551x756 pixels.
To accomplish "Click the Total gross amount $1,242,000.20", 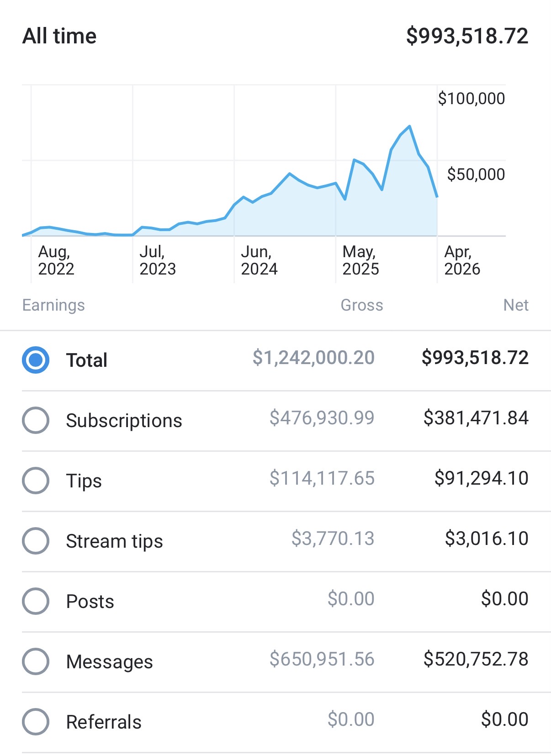I will [x=313, y=358].
